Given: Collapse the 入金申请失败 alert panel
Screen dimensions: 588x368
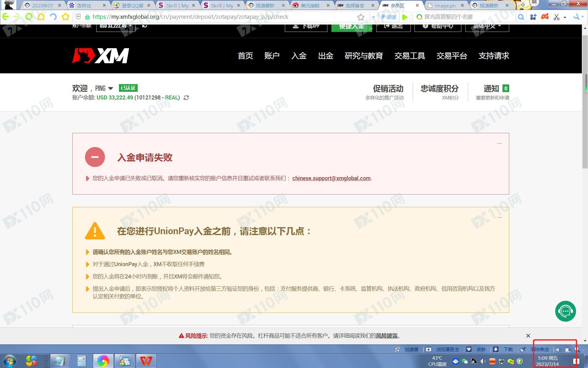Looking at the screenshot, I should click(499, 143).
